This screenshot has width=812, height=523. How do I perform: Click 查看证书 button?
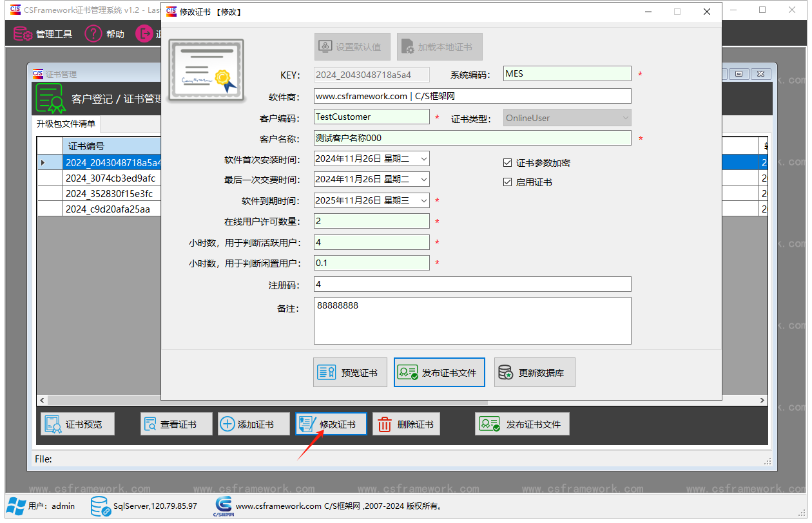point(177,424)
